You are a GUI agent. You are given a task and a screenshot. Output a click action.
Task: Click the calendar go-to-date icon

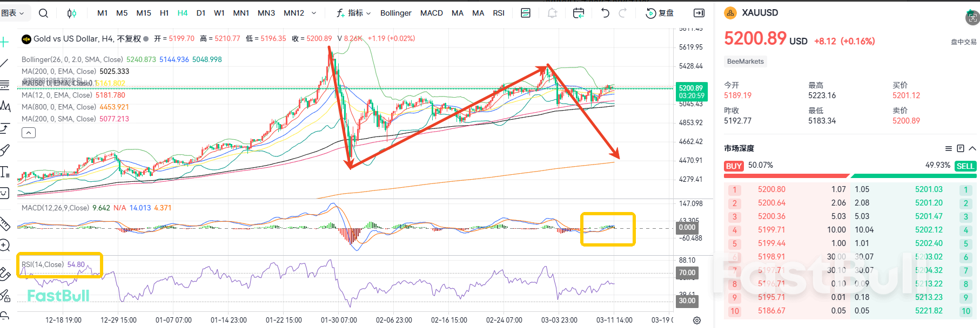pos(578,13)
